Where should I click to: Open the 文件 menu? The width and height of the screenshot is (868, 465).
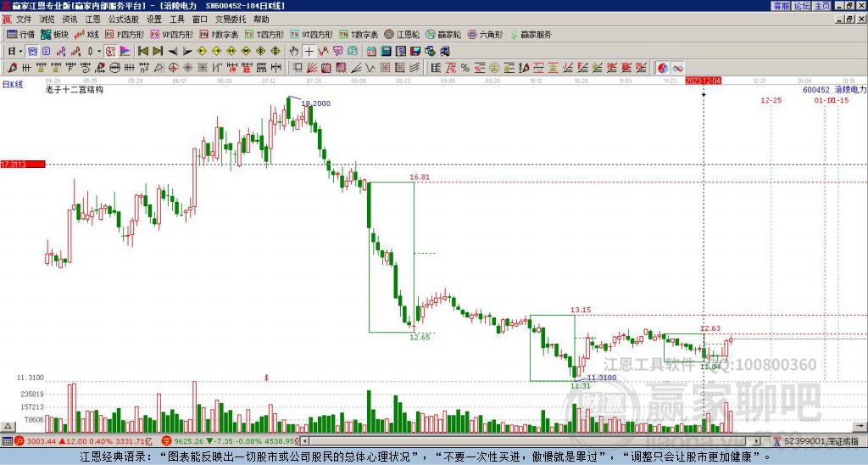[24, 20]
